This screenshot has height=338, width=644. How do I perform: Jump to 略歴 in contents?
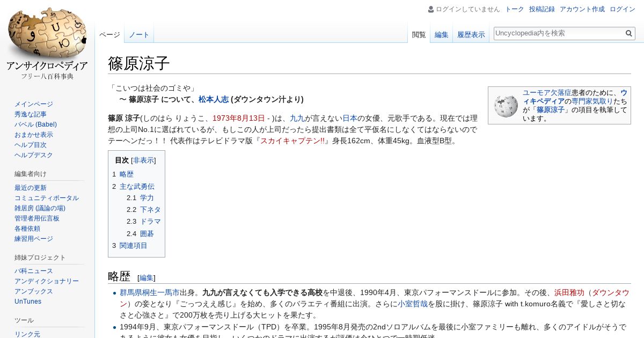127,174
